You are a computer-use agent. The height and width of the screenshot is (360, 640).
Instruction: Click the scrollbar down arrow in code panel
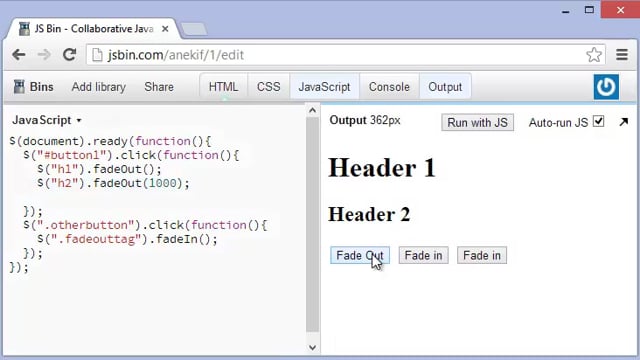tap(312, 348)
